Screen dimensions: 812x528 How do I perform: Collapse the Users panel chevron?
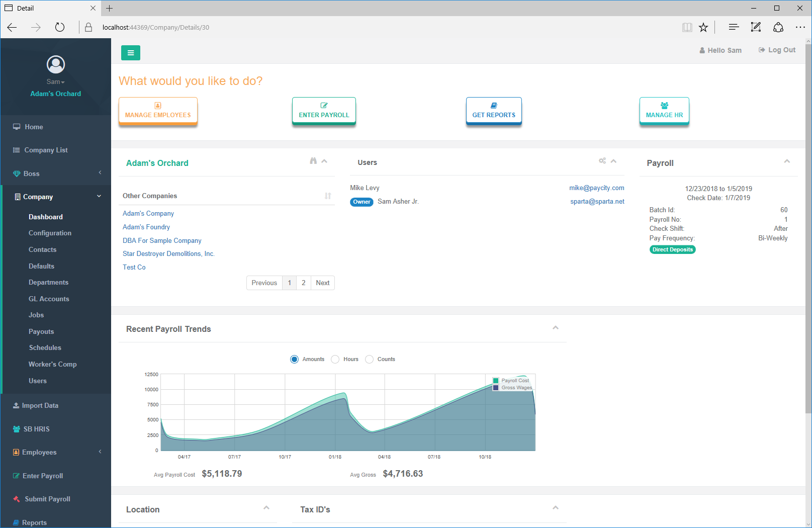(613, 161)
